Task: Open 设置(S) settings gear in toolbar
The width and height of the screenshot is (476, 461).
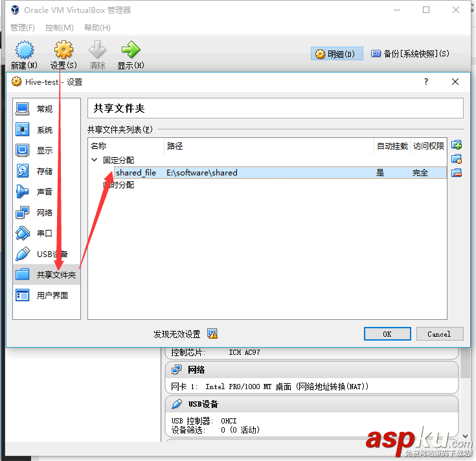Action: coord(63,55)
